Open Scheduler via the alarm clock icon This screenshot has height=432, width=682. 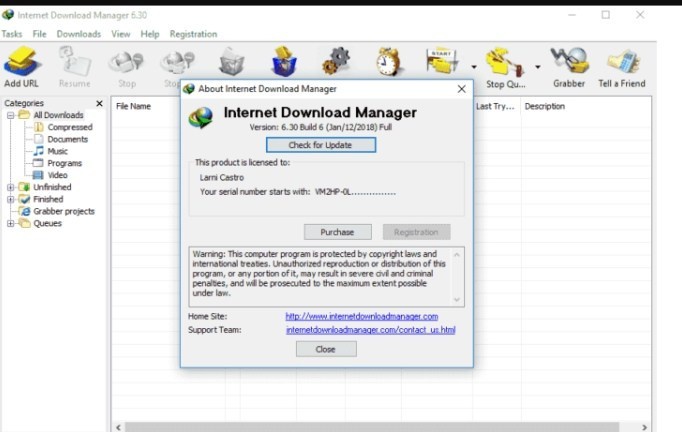pos(388,61)
